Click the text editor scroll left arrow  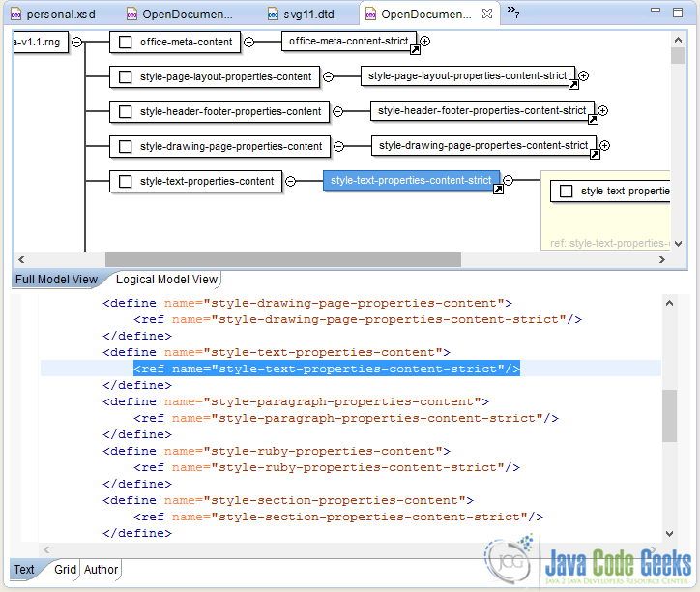tap(46, 550)
